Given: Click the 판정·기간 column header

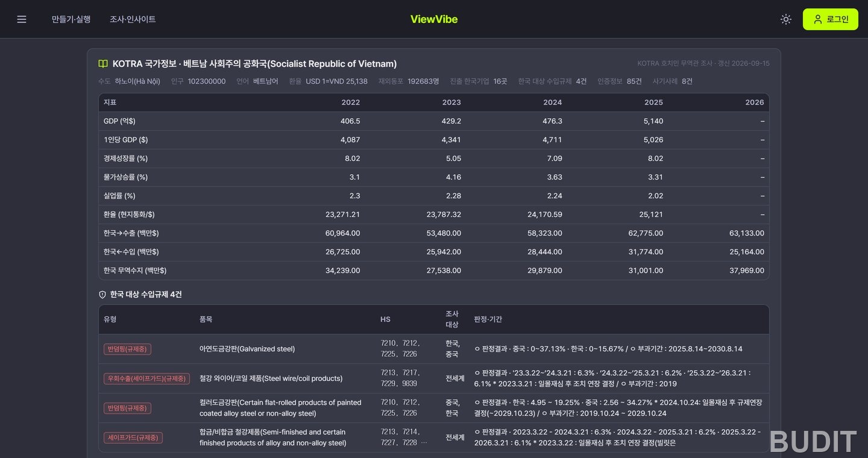Looking at the screenshot, I should (488, 319).
